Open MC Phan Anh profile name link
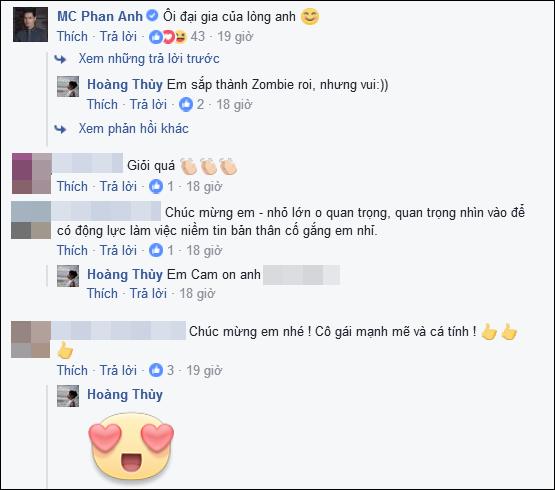Image resolution: width=555 pixels, height=490 pixels. click(100, 16)
